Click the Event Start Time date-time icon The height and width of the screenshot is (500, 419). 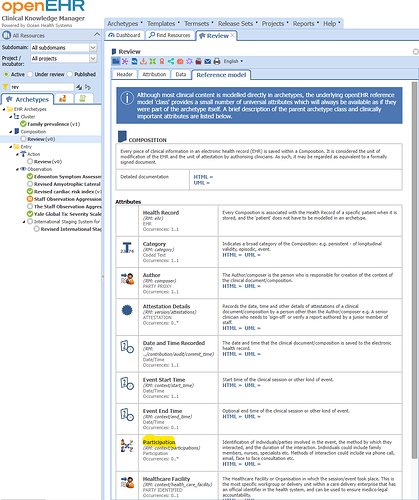(x=127, y=384)
